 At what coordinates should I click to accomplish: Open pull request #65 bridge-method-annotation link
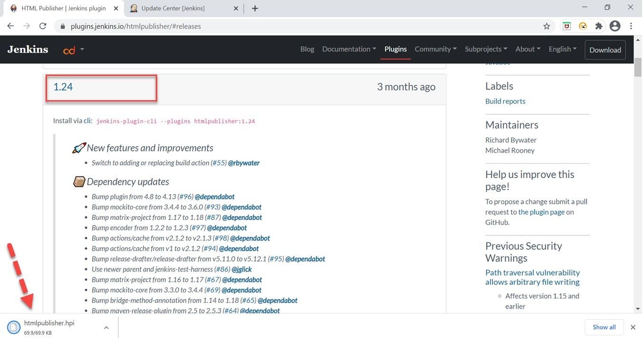248,300
